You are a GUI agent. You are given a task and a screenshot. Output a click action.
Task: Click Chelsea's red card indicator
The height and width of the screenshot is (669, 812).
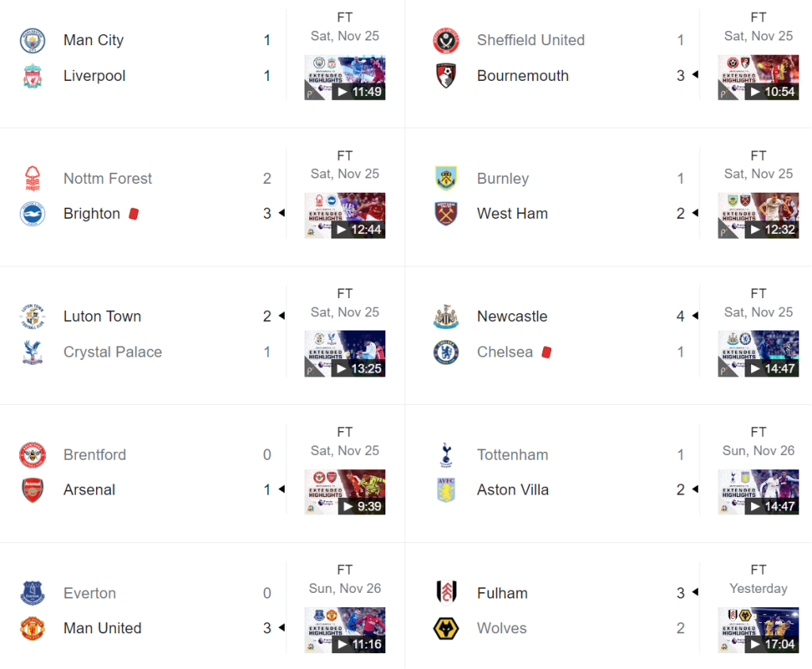click(x=546, y=352)
